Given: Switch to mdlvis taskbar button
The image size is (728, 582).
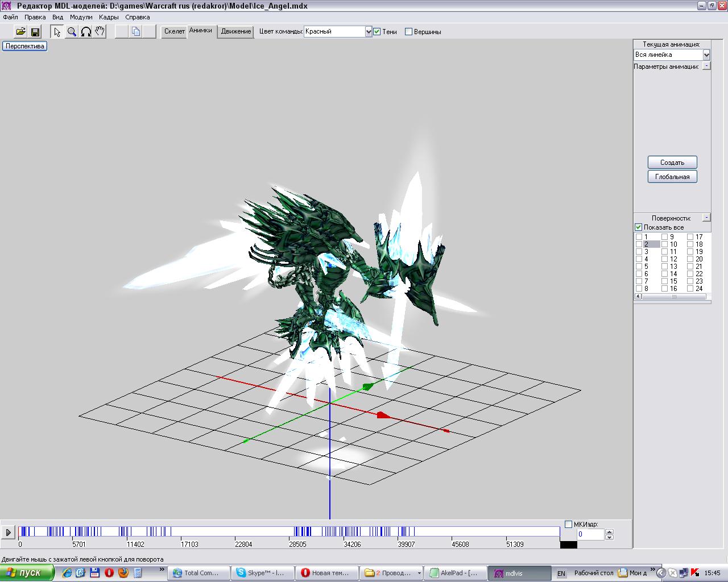Looking at the screenshot, I should (521, 573).
